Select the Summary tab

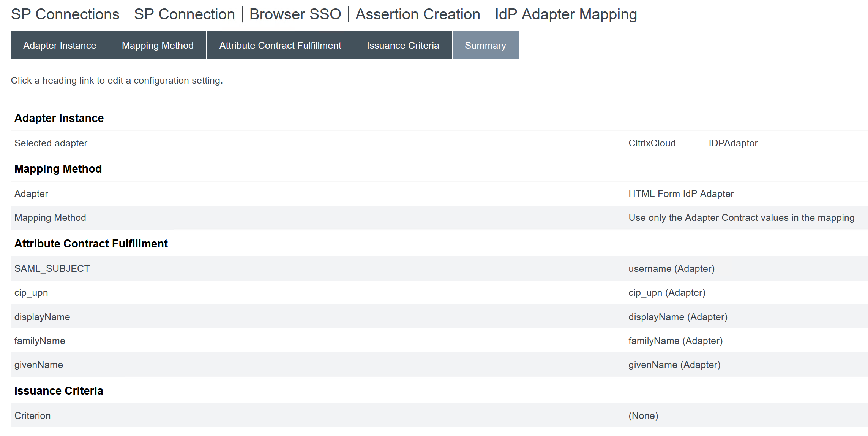tap(485, 45)
